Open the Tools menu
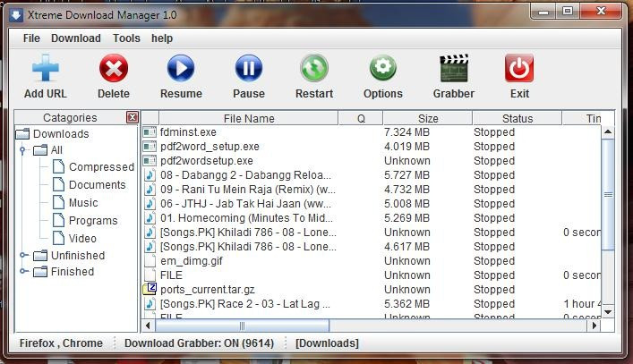 (126, 38)
